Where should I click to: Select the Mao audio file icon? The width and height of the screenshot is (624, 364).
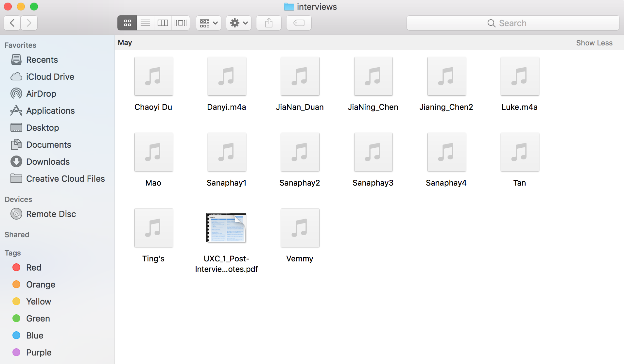(153, 152)
